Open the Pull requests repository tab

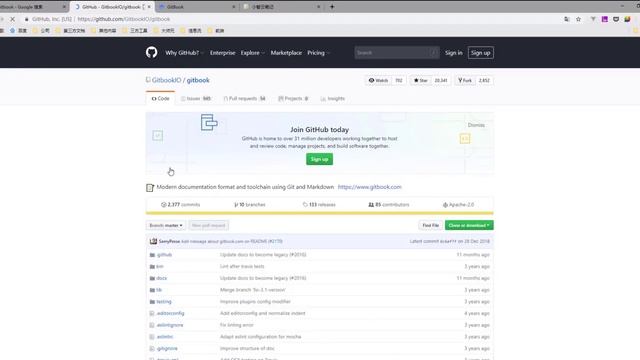[244, 98]
